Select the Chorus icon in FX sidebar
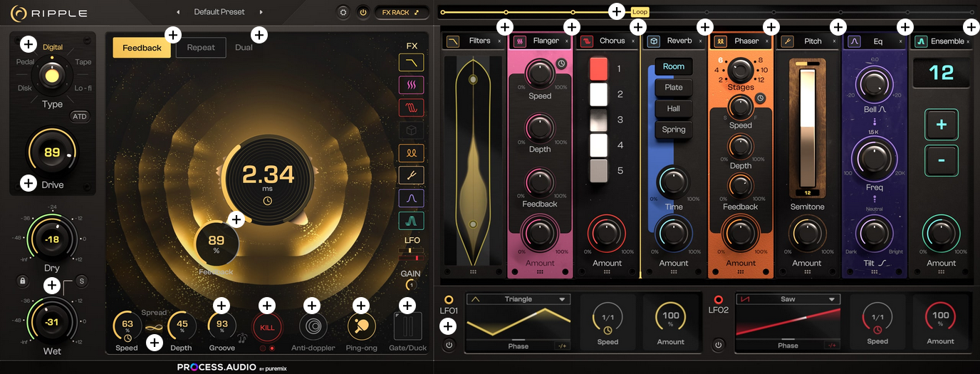980x374 pixels. pyautogui.click(x=411, y=108)
